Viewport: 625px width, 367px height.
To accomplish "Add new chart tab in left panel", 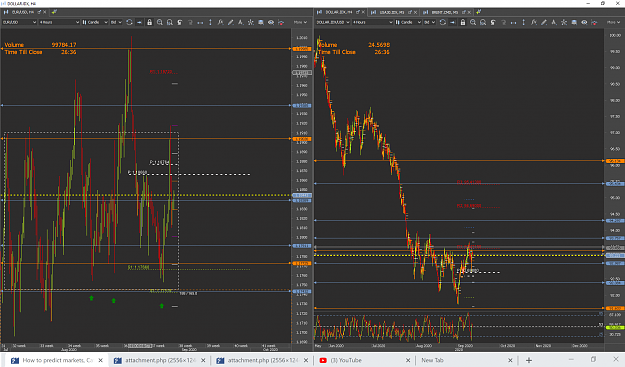I will click(54, 12).
